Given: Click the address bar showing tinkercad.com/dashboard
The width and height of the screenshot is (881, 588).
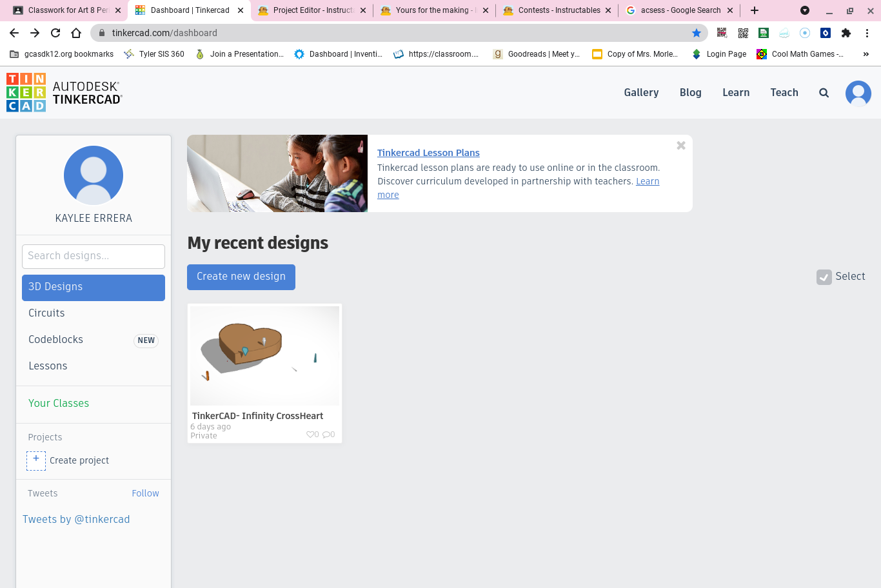Looking at the screenshot, I should click(400, 33).
